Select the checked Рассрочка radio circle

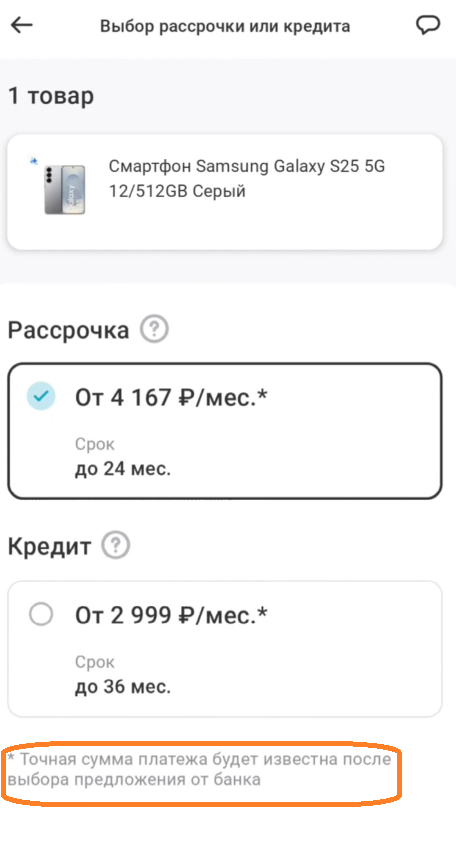[41, 396]
